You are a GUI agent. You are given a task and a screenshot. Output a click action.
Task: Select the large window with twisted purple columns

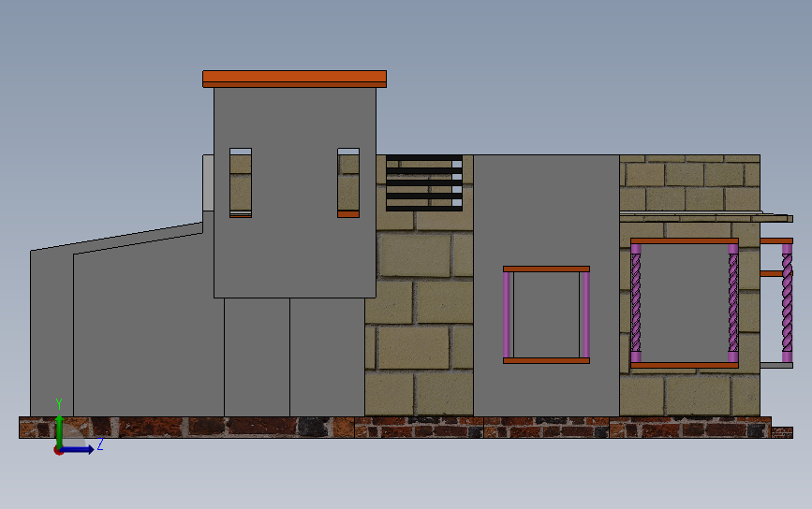click(x=685, y=303)
